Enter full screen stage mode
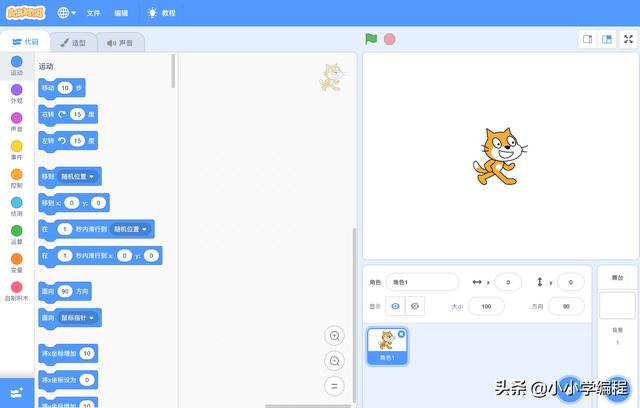This screenshot has width=640, height=408. [x=629, y=39]
